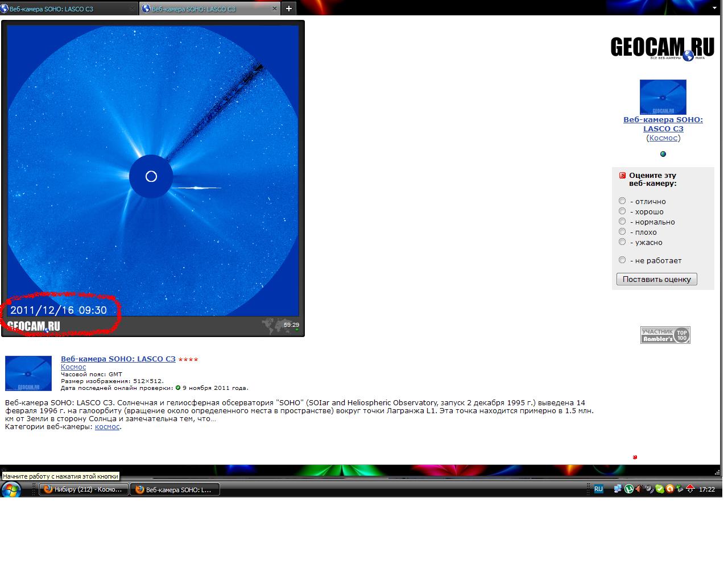Click the four red rating stars

(188, 359)
